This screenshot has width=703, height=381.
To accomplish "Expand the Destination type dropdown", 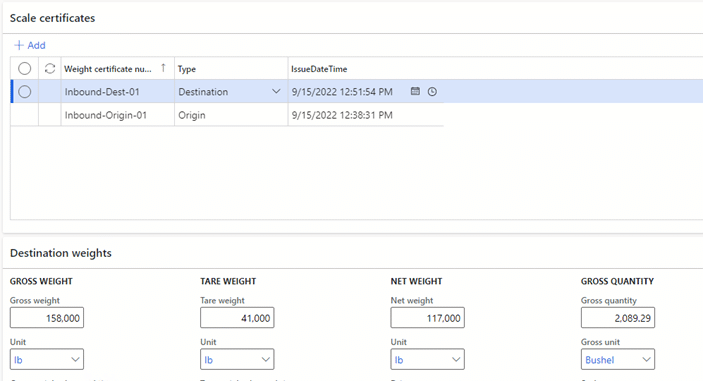I will pos(276,91).
